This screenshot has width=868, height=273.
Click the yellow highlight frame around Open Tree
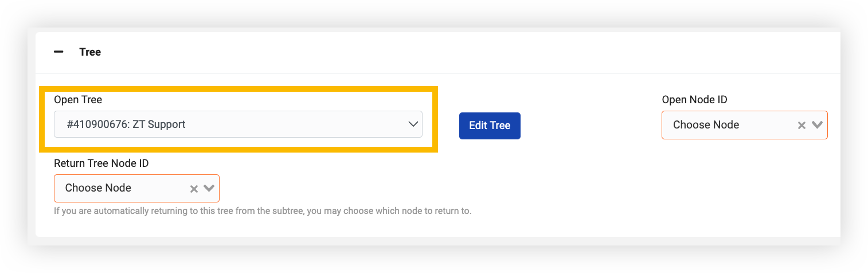[x=238, y=89]
